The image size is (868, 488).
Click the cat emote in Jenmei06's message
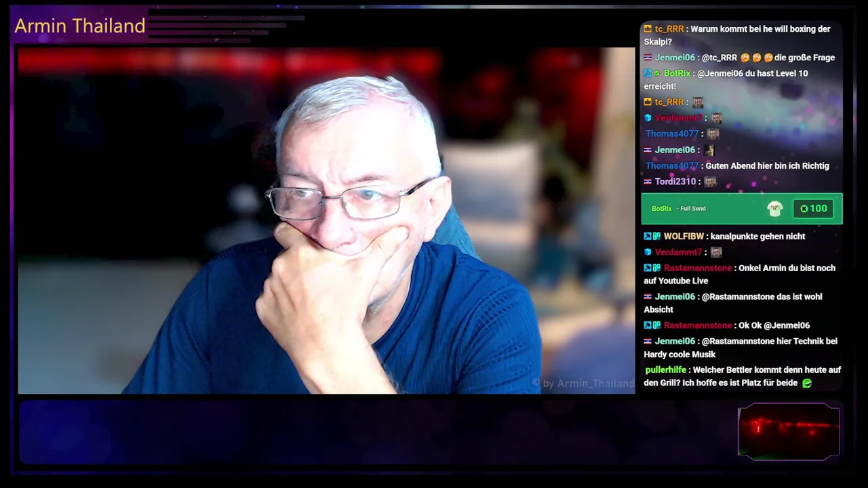click(709, 150)
